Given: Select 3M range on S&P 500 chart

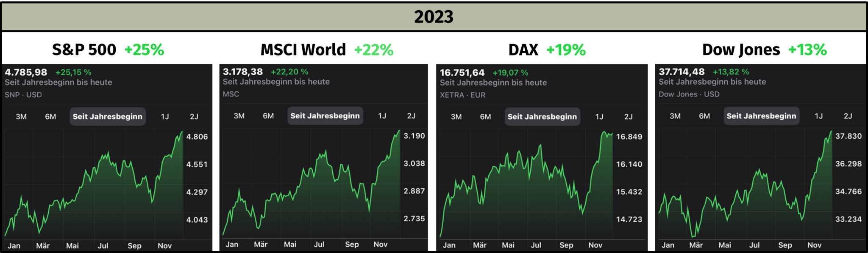Looking at the screenshot, I should 21,117.
